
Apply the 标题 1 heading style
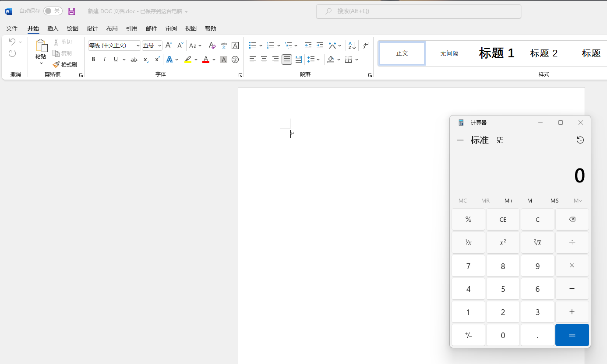click(x=496, y=53)
